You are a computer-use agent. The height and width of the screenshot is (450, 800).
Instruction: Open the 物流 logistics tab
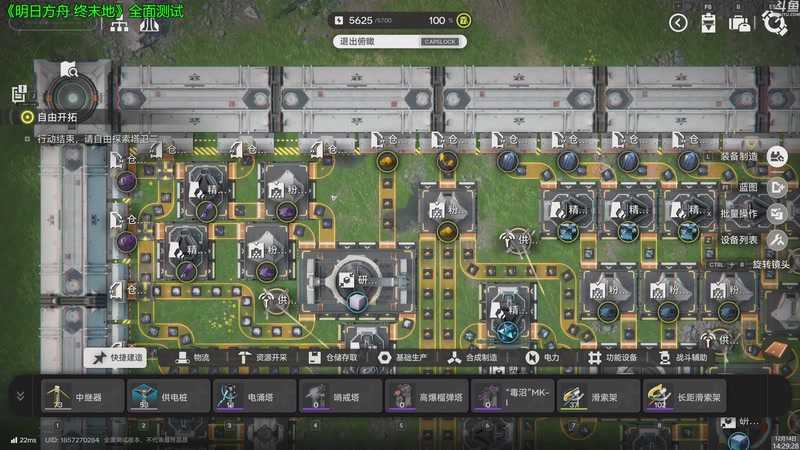pyautogui.click(x=193, y=358)
